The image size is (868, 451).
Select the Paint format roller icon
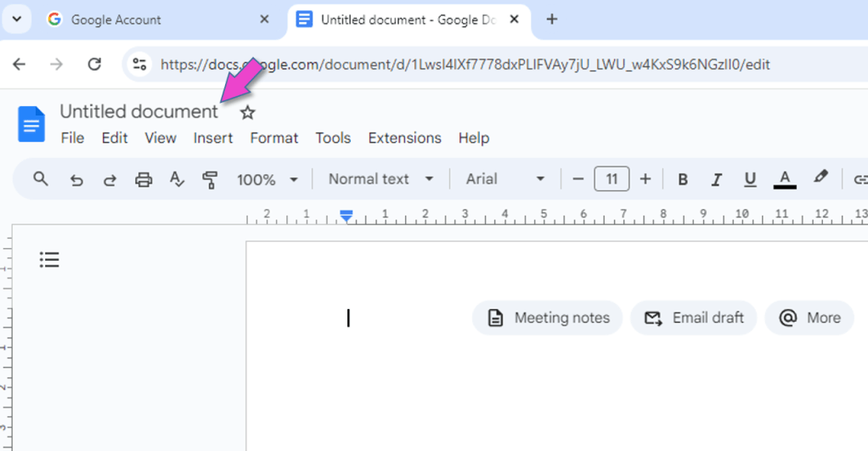click(210, 179)
